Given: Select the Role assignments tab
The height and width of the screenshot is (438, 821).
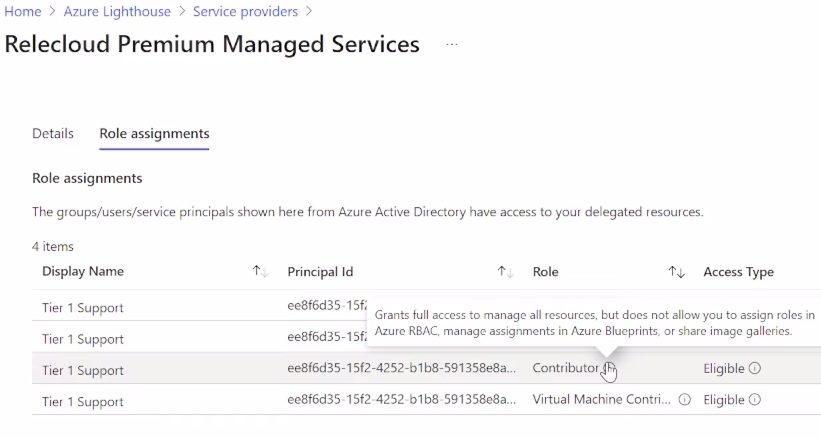Looking at the screenshot, I should point(154,133).
